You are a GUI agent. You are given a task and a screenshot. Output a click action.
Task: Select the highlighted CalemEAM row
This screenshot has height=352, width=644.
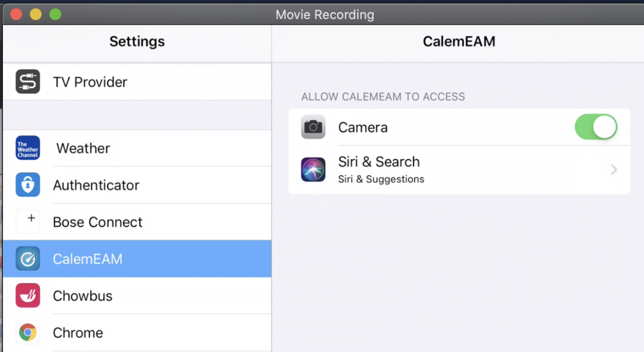[137, 259]
